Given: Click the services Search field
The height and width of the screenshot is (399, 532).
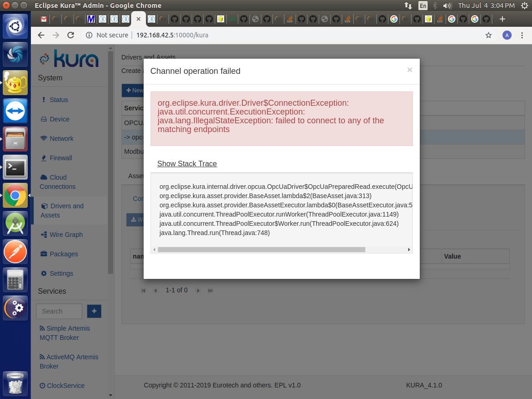Looking at the screenshot, I should pyautogui.click(x=59, y=311).
